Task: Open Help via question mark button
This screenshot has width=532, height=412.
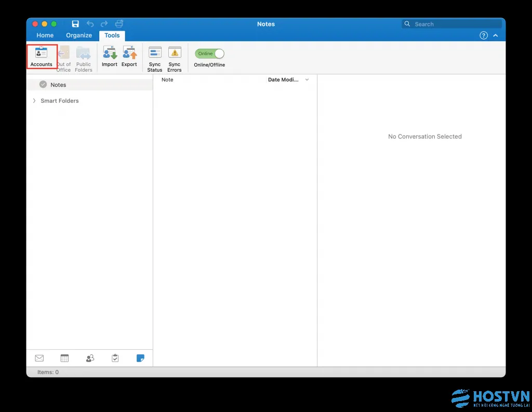Action: [x=484, y=35]
